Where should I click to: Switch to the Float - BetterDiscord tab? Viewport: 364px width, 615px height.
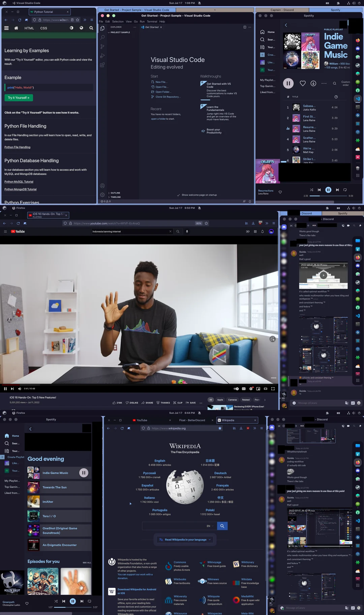[x=192, y=420]
